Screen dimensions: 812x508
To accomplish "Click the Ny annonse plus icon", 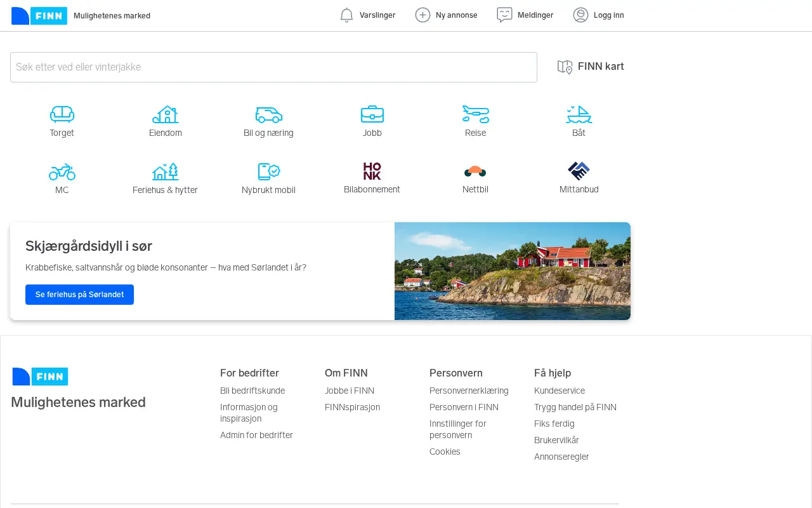I will [x=422, y=15].
